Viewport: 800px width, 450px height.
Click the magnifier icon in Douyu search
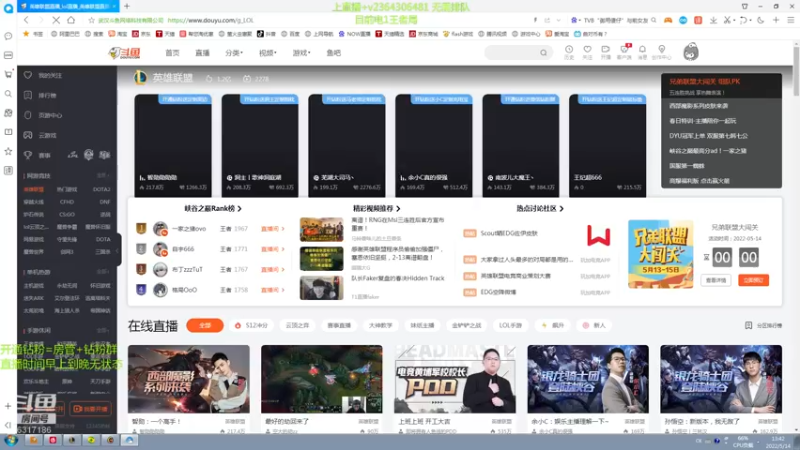(x=543, y=53)
